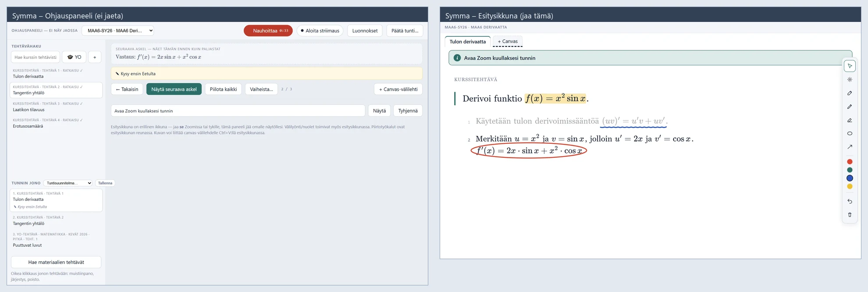Select the arrow drawing tool
This screenshot has width=868, height=292.
click(x=850, y=147)
